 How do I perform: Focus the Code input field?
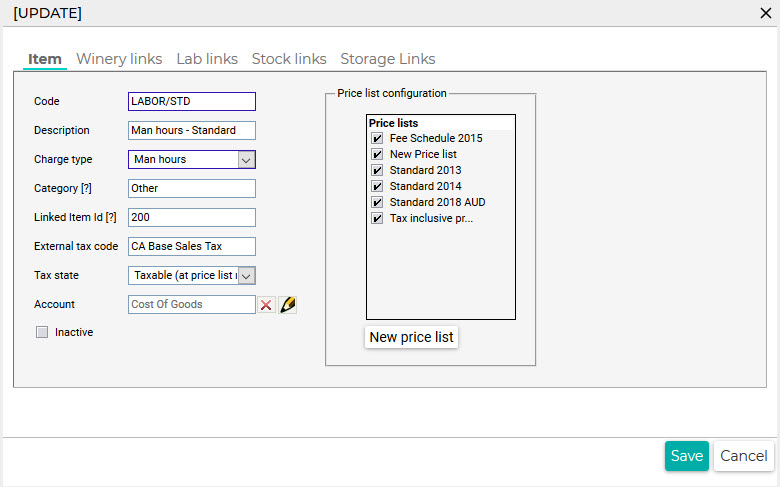pos(192,101)
